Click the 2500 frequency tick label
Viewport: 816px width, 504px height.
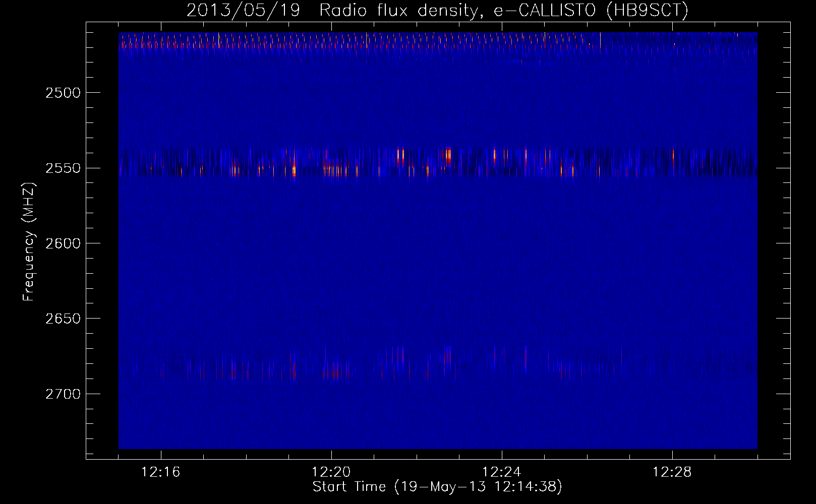pyautogui.click(x=63, y=93)
